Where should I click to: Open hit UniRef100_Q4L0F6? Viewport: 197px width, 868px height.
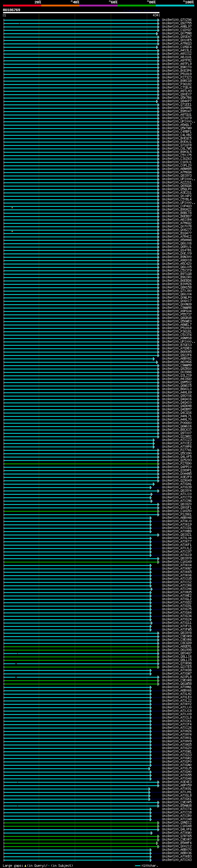[x=177, y=829]
